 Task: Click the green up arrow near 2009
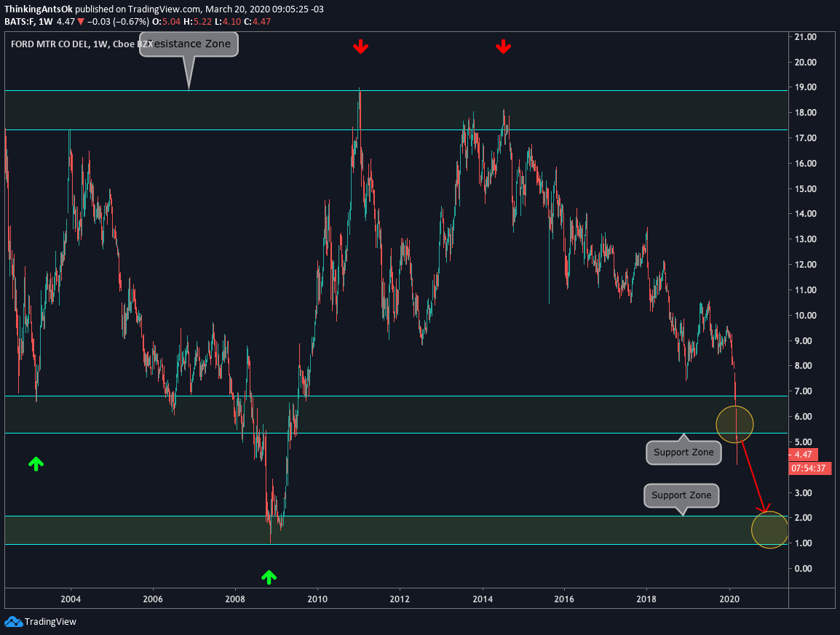click(x=269, y=577)
